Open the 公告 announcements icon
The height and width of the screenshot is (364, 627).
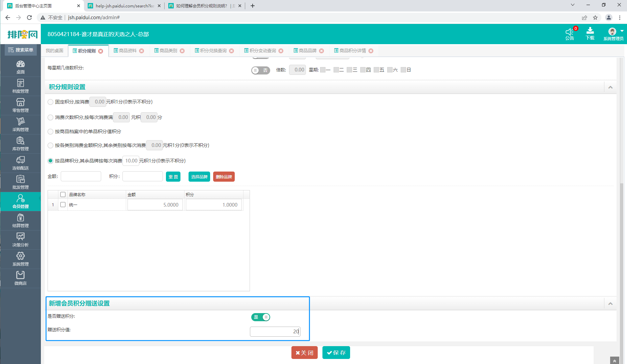pos(570,34)
